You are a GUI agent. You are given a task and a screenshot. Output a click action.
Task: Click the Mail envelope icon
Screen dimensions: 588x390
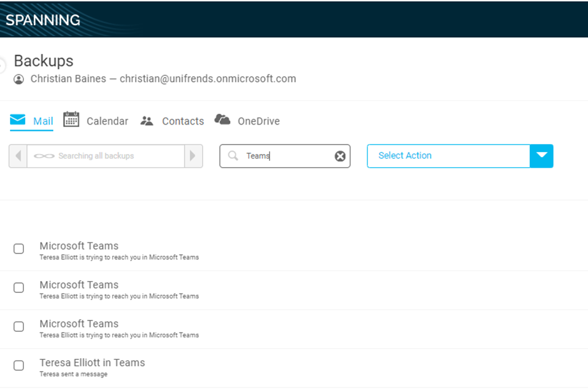[x=18, y=120]
